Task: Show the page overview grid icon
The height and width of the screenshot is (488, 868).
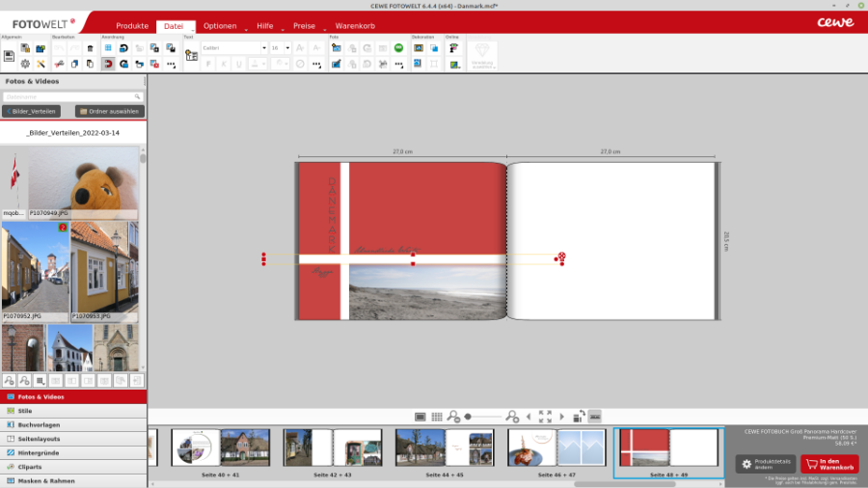Action: pyautogui.click(x=437, y=417)
